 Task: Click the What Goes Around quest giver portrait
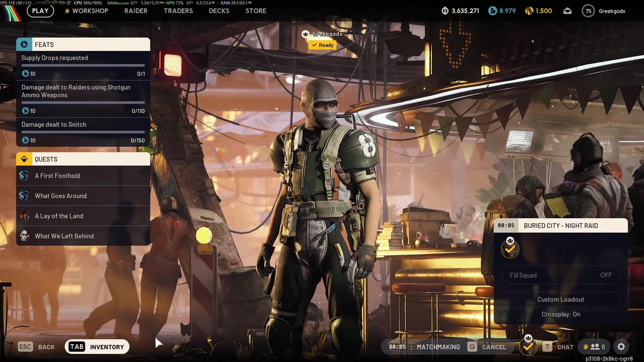point(24,196)
